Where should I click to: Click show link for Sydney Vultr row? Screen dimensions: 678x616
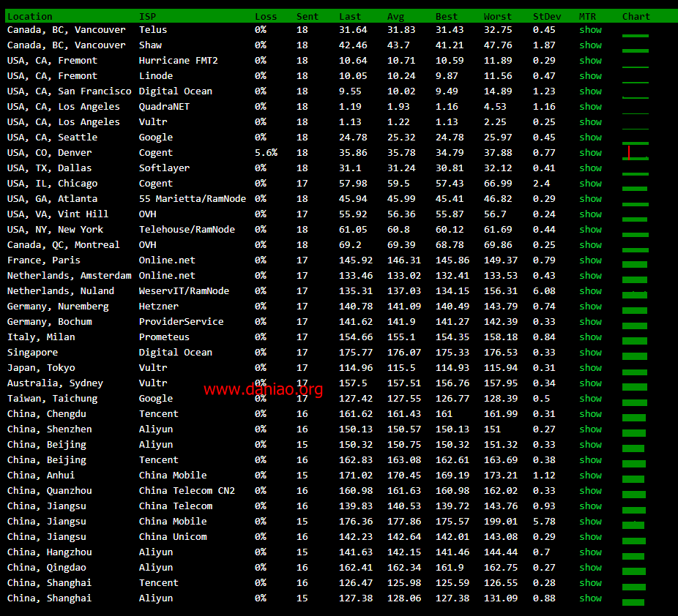[x=590, y=383]
